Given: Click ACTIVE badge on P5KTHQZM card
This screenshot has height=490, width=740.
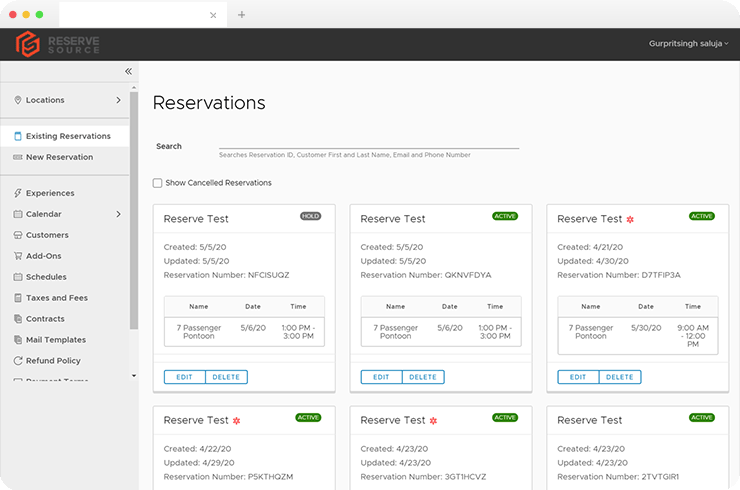Looking at the screenshot, I should click(x=308, y=418).
